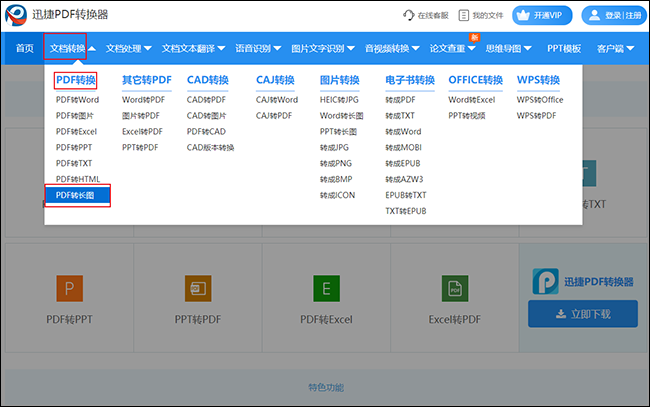The width and height of the screenshot is (650, 407).
Task: Choose CAJ转Word menu entry
Action: click(x=277, y=100)
